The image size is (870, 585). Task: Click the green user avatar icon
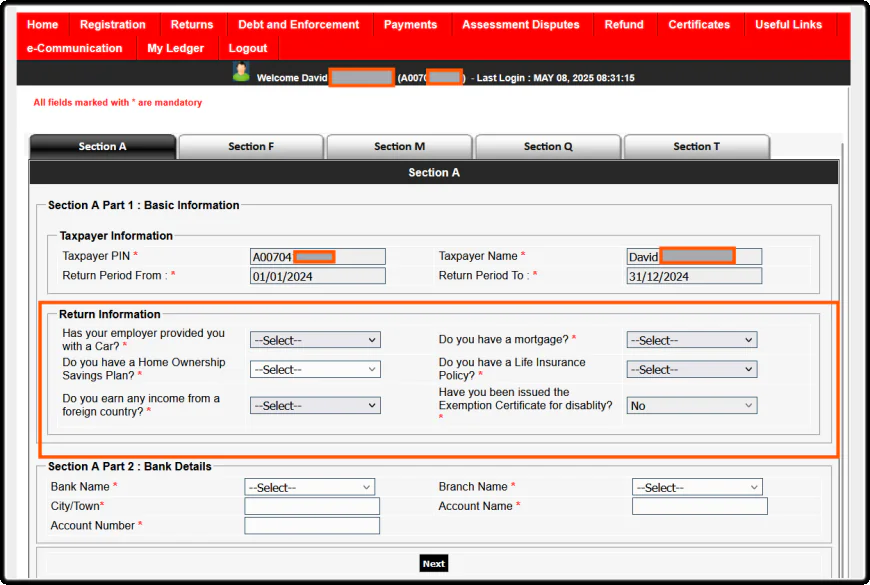point(241,72)
